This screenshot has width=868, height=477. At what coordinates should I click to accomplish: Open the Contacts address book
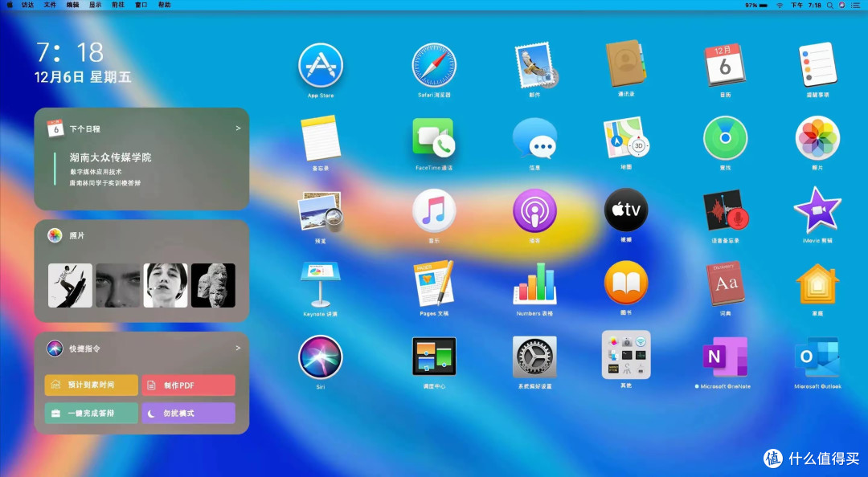coord(626,63)
